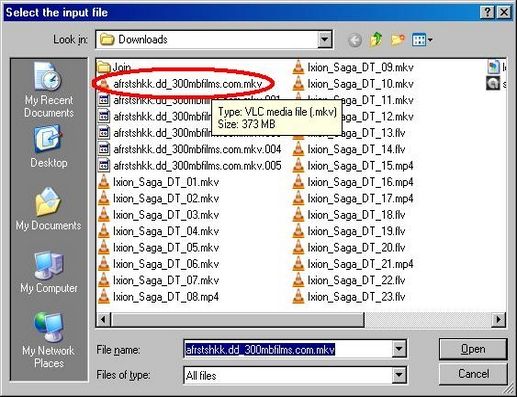Click inside the File name text field
The height and width of the screenshot is (397, 517).
pyautogui.click(x=288, y=349)
